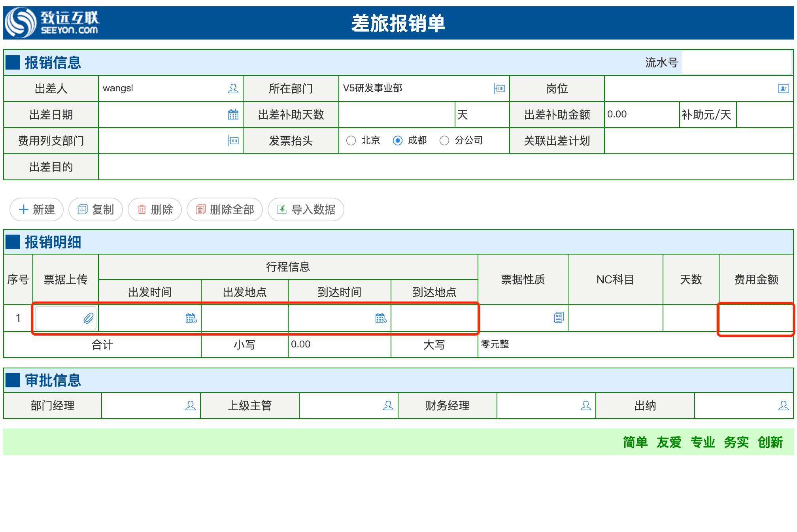Image resolution: width=797 pixels, height=532 pixels.
Task: Open department selector icon beside V5研发事业部
Action: coord(499,89)
